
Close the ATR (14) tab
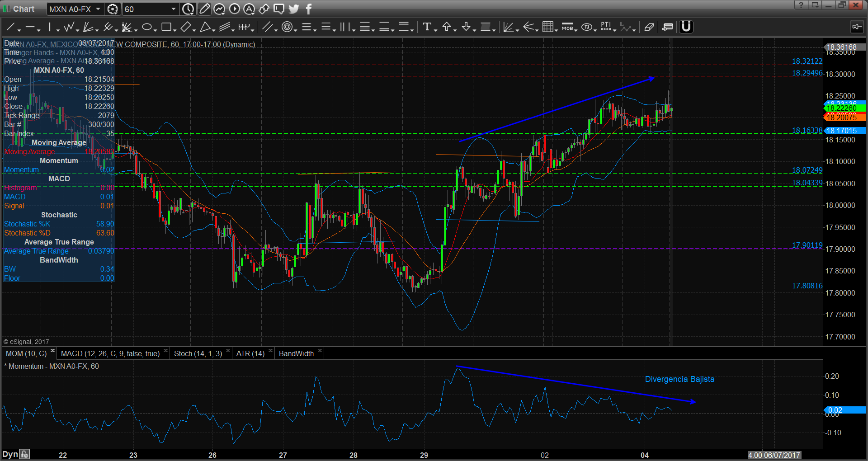click(270, 351)
